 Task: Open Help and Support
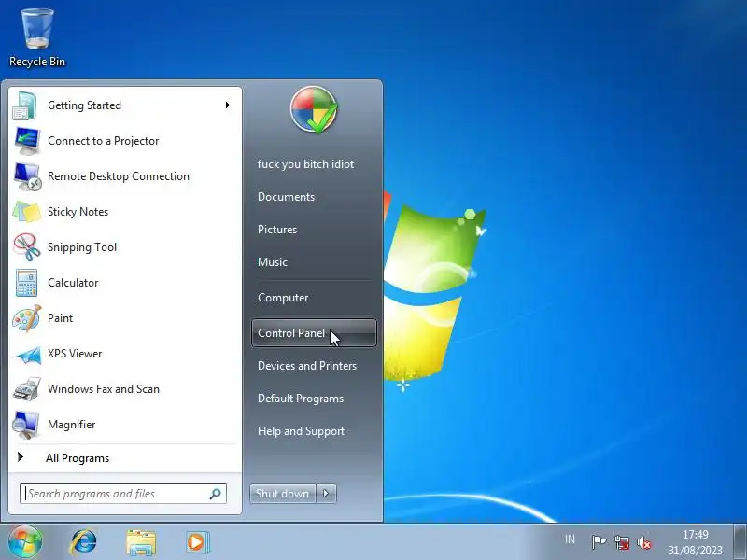click(x=301, y=431)
